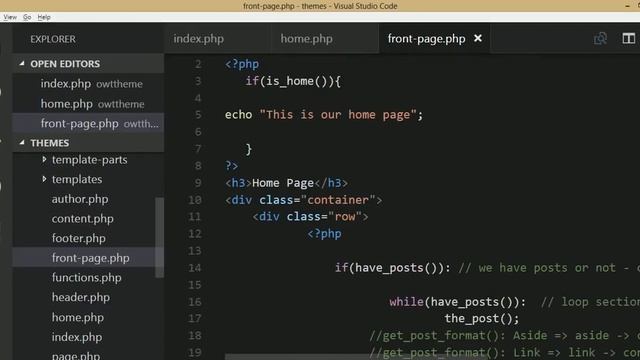
Task: Click the div class container line
Action: [304, 200]
